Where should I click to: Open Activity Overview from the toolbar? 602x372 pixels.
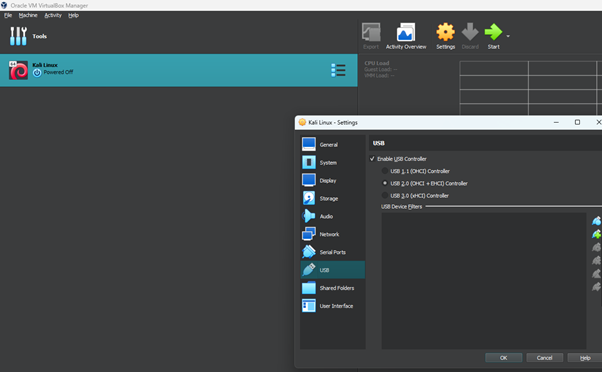pyautogui.click(x=406, y=36)
